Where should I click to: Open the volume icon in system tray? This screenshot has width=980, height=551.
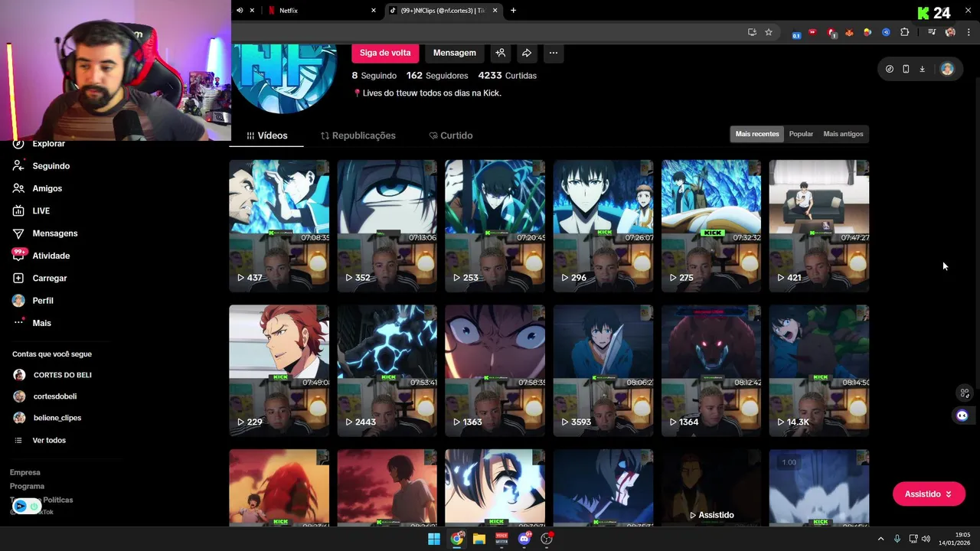pos(926,539)
